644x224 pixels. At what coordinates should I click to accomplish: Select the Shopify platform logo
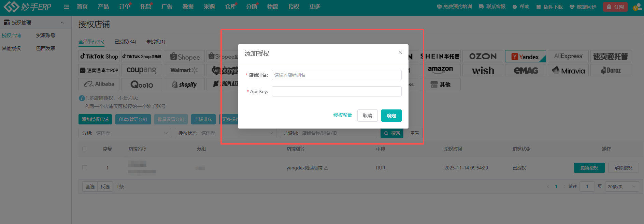184,84
